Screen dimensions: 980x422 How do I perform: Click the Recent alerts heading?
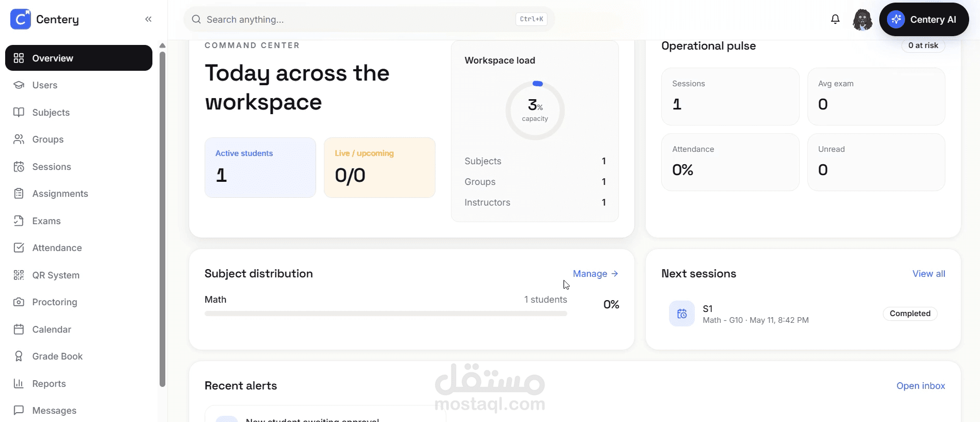pyautogui.click(x=241, y=385)
